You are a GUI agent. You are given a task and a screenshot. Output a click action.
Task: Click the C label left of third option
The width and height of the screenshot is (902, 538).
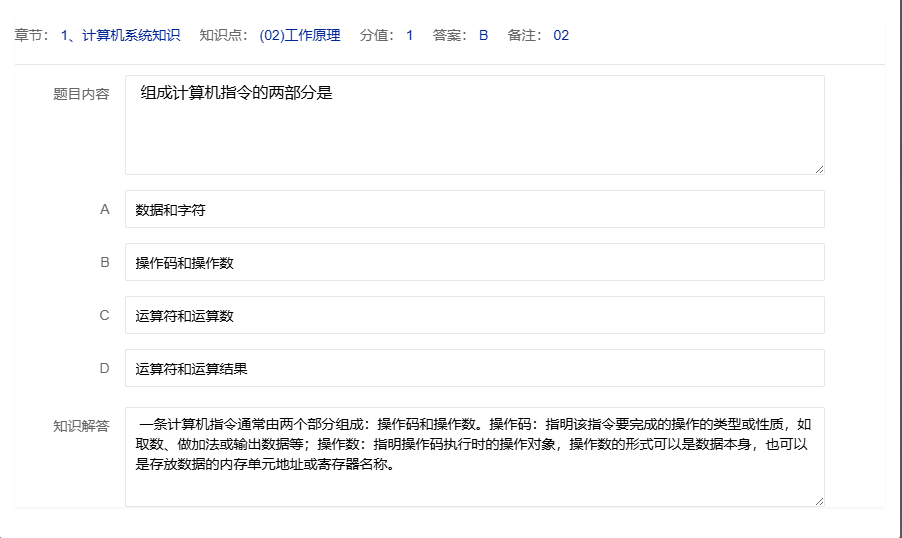click(104, 315)
